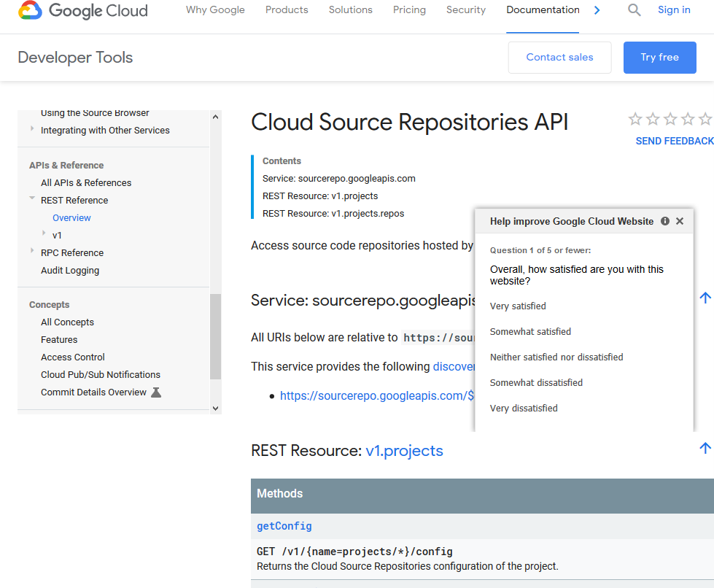The height and width of the screenshot is (588, 714).
Task: Open Access Control in the sidebar
Action: click(72, 357)
